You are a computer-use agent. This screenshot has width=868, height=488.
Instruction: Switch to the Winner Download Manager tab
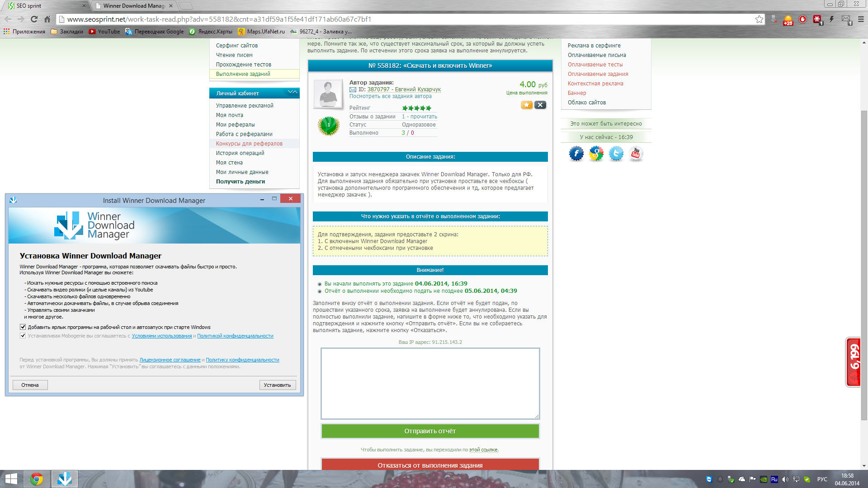point(134,5)
